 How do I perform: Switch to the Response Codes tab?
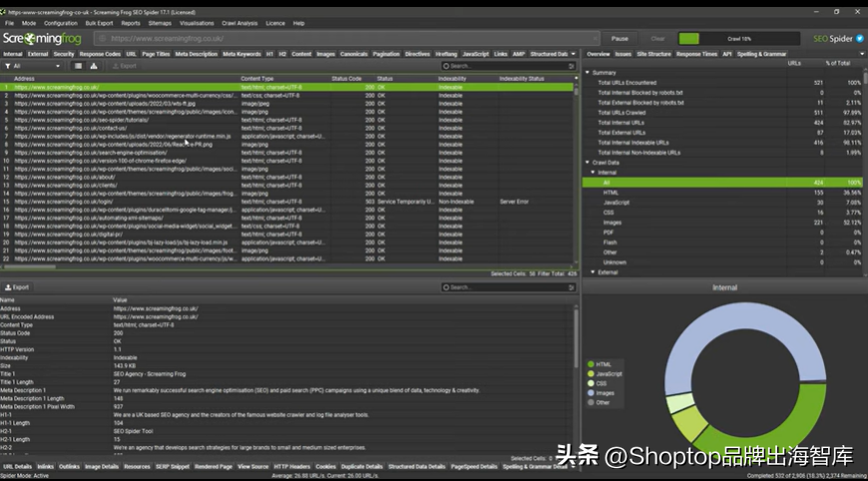coord(100,54)
